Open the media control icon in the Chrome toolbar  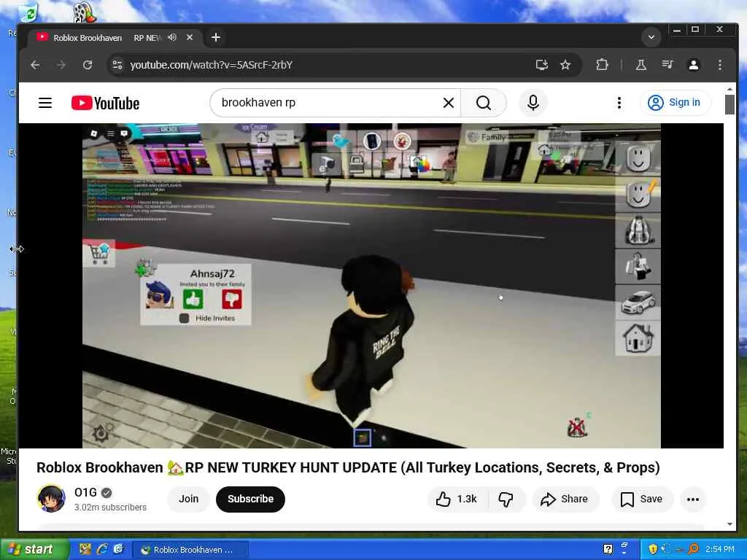(667, 65)
